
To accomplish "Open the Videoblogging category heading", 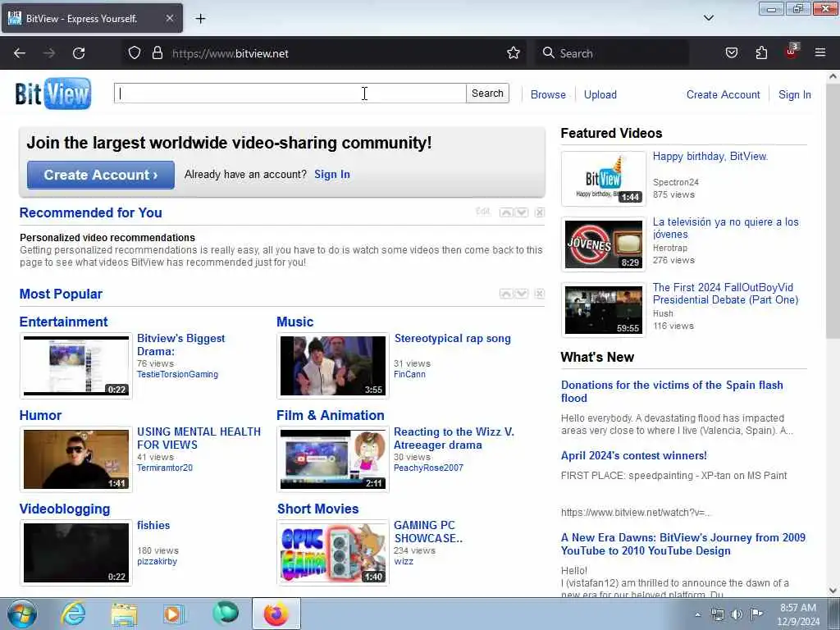I will [x=64, y=509].
